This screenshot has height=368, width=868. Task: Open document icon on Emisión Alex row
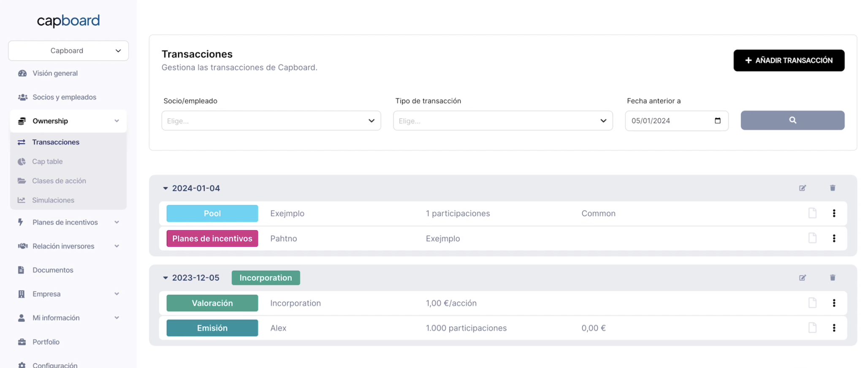tap(812, 327)
